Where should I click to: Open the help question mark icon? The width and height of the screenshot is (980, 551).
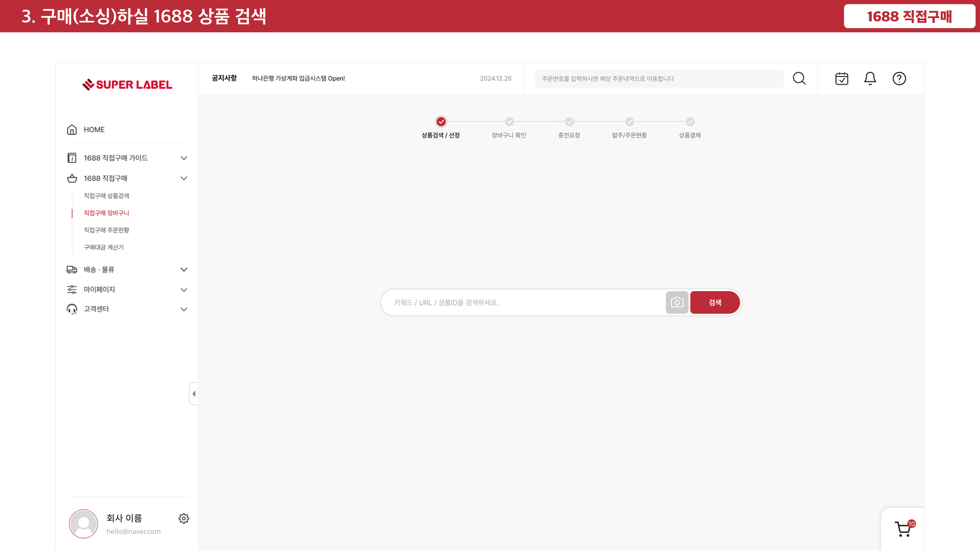(x=899, y=79)
